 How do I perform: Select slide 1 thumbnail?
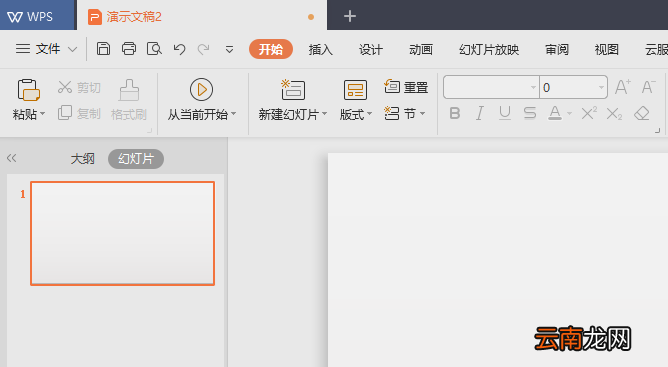[x=122, y=233]
